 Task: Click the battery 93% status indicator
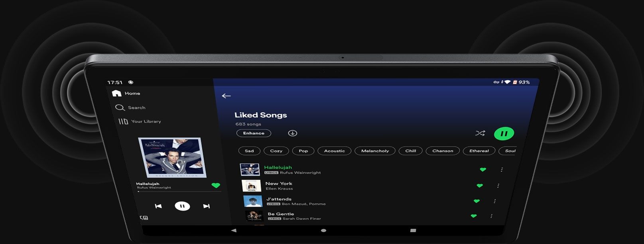(521, 82)
